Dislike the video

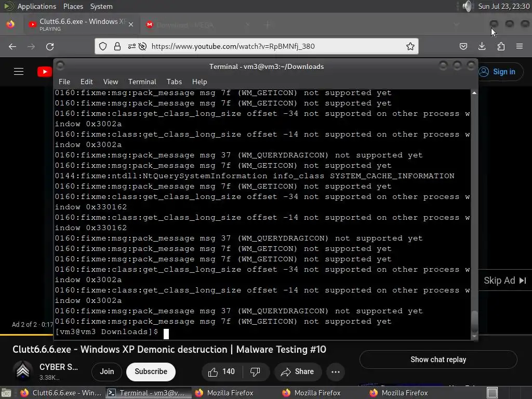point(256,372)
